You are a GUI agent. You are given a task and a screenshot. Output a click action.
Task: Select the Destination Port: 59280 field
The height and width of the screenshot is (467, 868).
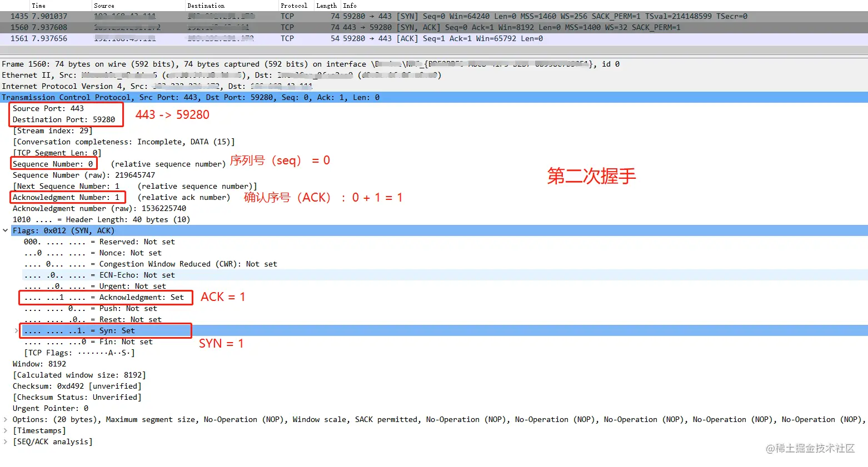click(64, 119)
